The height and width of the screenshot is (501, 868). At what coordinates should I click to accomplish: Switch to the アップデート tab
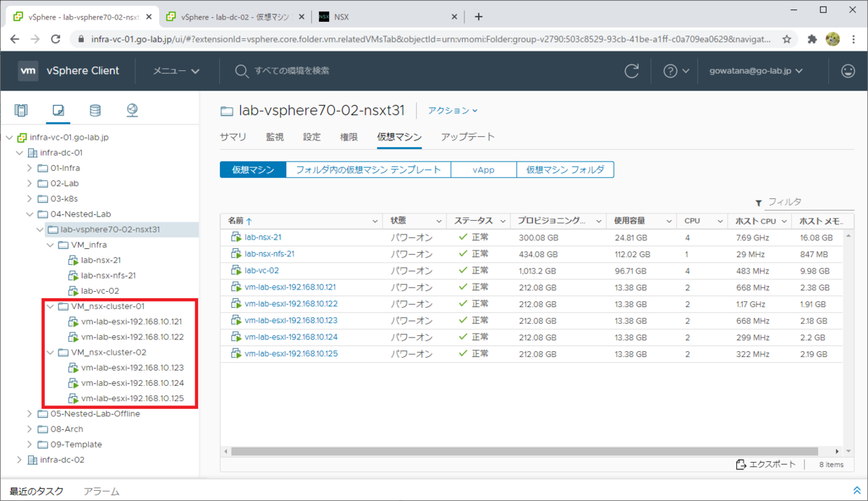click(468, 137)
